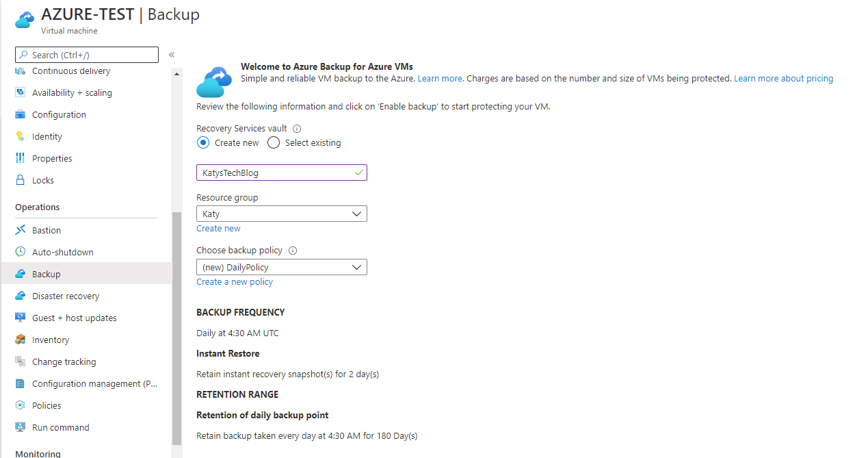The height and width of the screenshot is (458, 868).
Task: Open Learn more about pricing link
Action: pyautogui.click(x=783, y=79)
